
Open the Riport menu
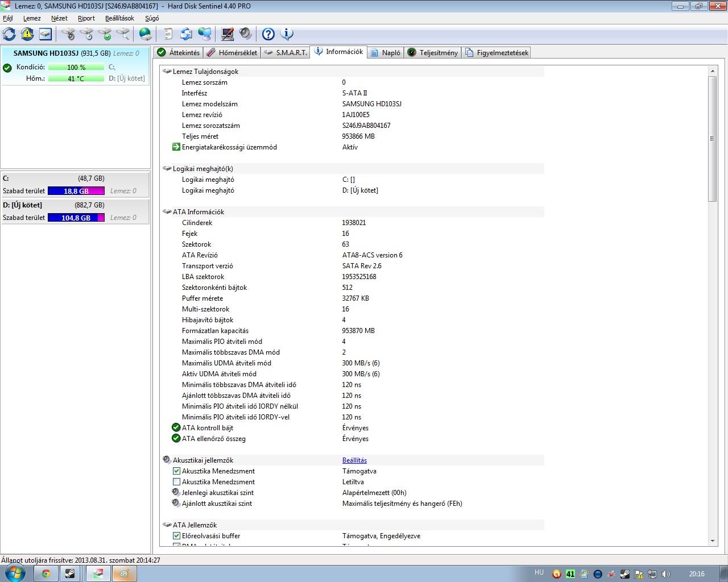[86, 18]
